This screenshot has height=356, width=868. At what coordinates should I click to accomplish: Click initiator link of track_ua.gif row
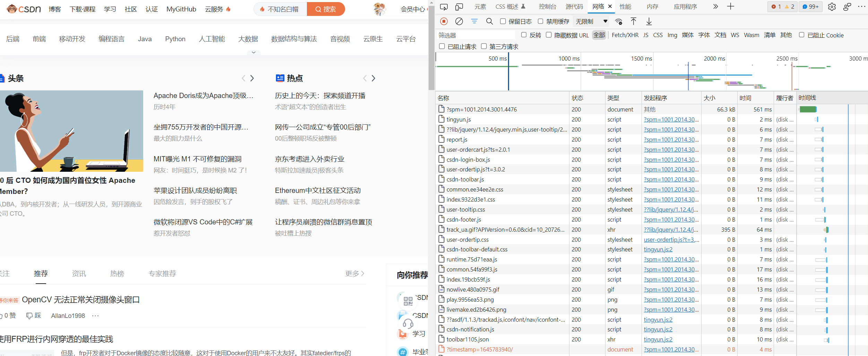tap(671, 230)
